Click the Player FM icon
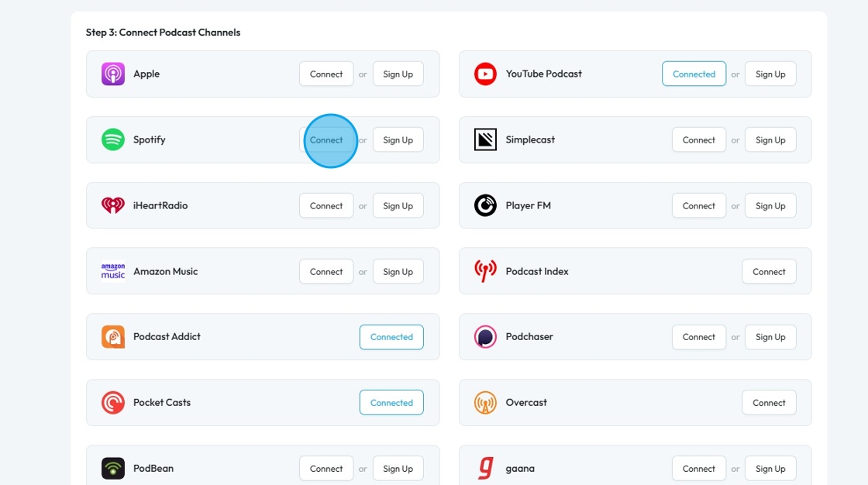 click(x=485, y=205)
